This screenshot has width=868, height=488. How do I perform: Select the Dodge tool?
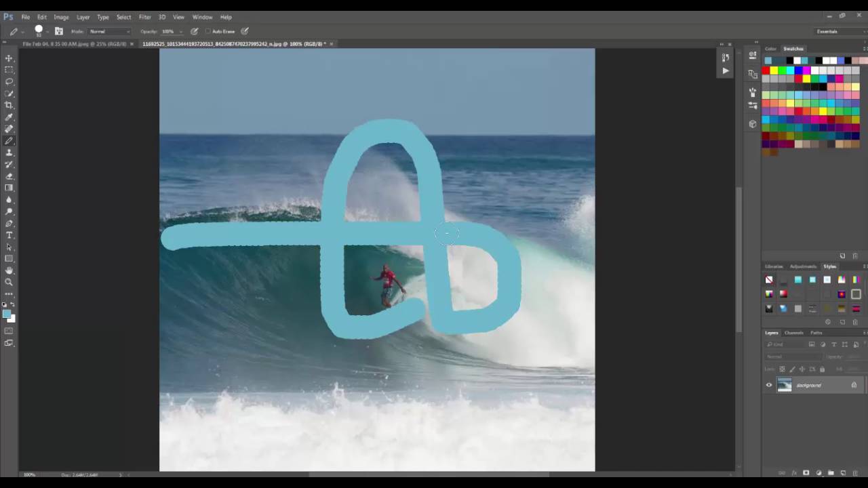[x=9, y=211]
